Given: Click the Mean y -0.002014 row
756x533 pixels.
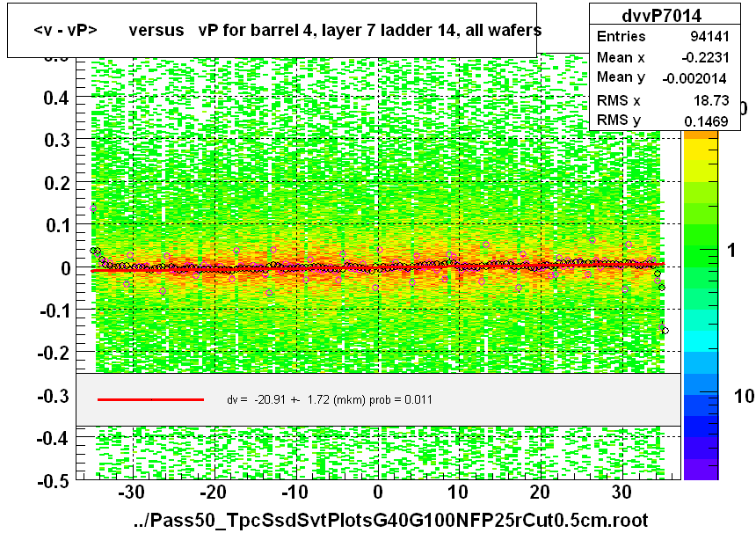Looking at the screenshot, I should [x=663, y=77].
